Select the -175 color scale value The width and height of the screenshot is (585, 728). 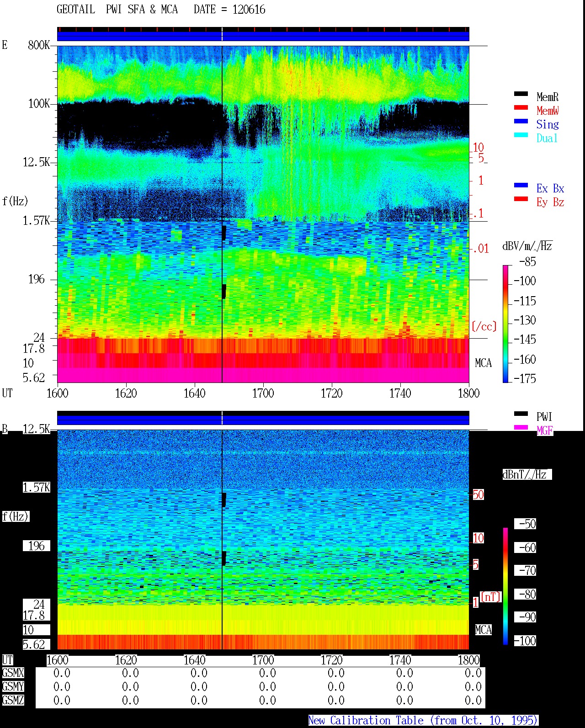tap(525, 378)
